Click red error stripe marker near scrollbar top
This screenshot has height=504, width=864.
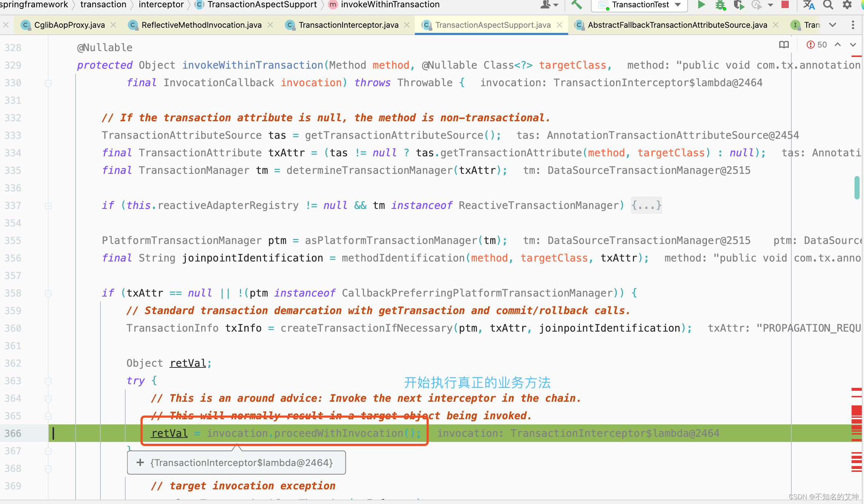[856, 56]
